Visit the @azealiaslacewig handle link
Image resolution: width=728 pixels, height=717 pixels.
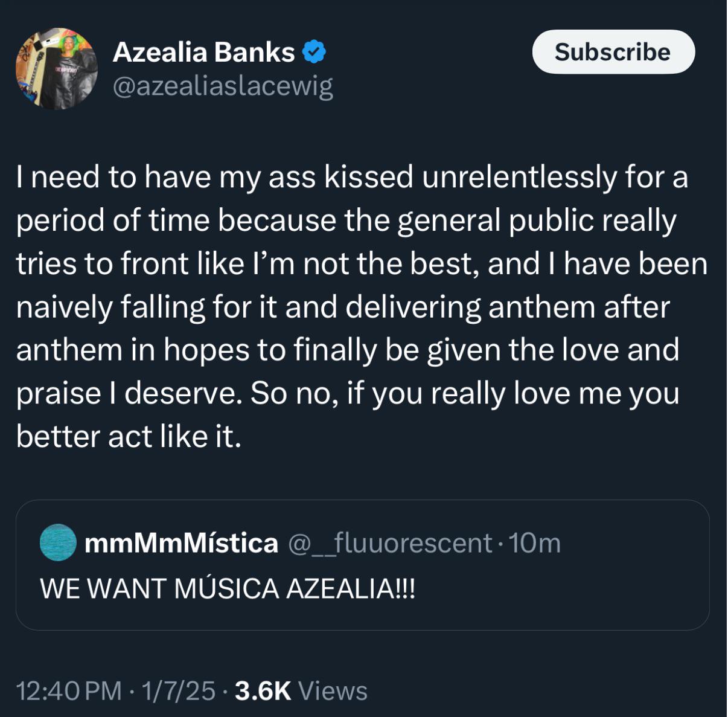(x=222, y=87)
